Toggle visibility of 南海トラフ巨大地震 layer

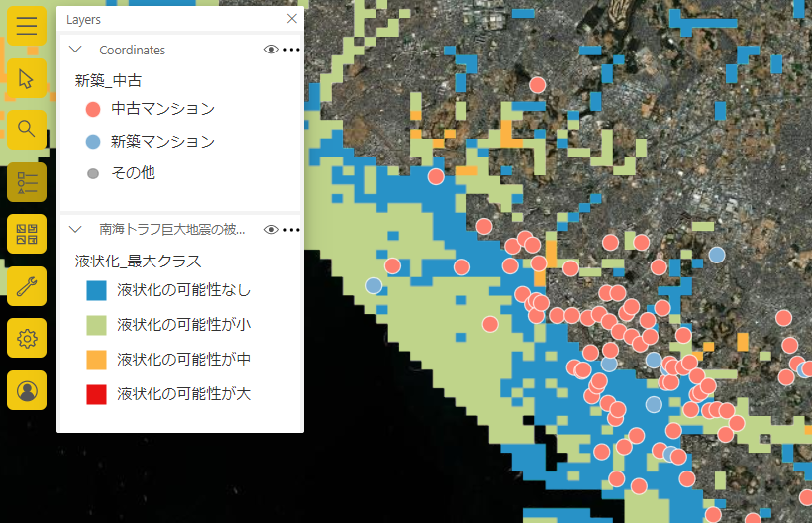(x=271, y=230)
